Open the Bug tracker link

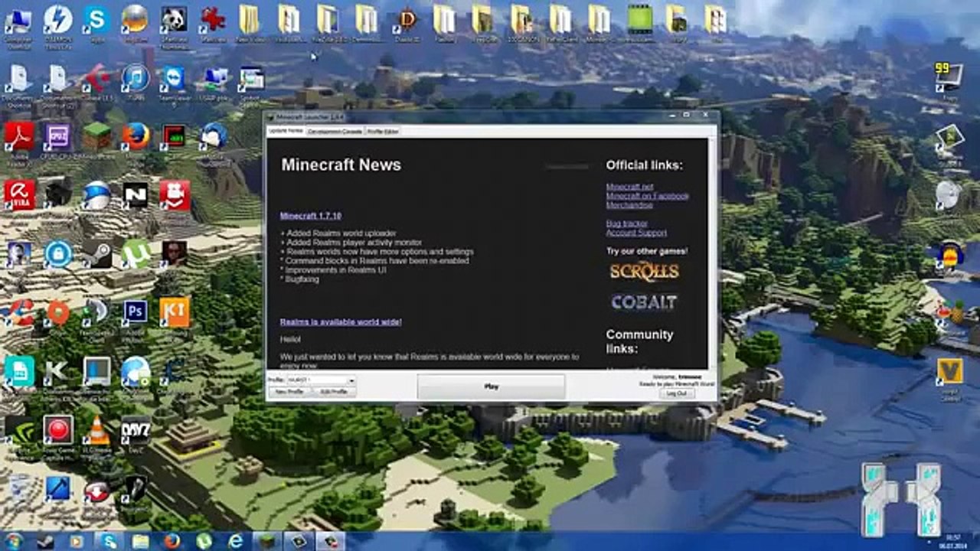pyautogui.click(x=627, y=223)
